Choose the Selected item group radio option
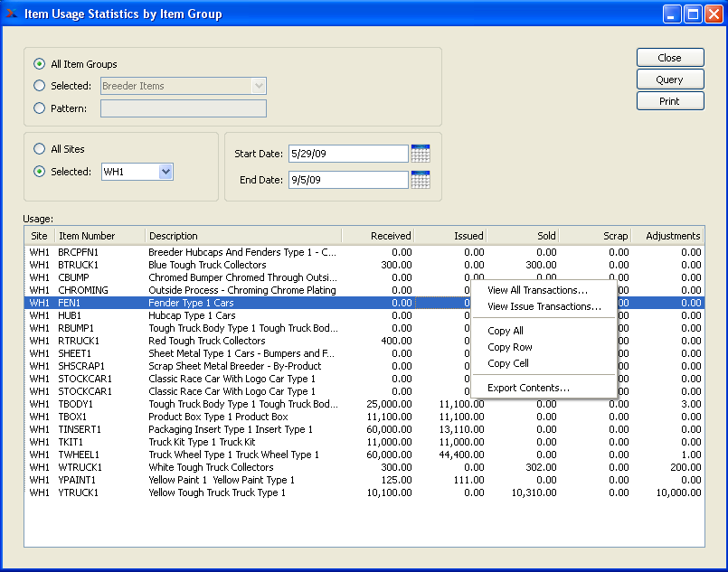This screenshot has width=728, height=572. point(39,86)
